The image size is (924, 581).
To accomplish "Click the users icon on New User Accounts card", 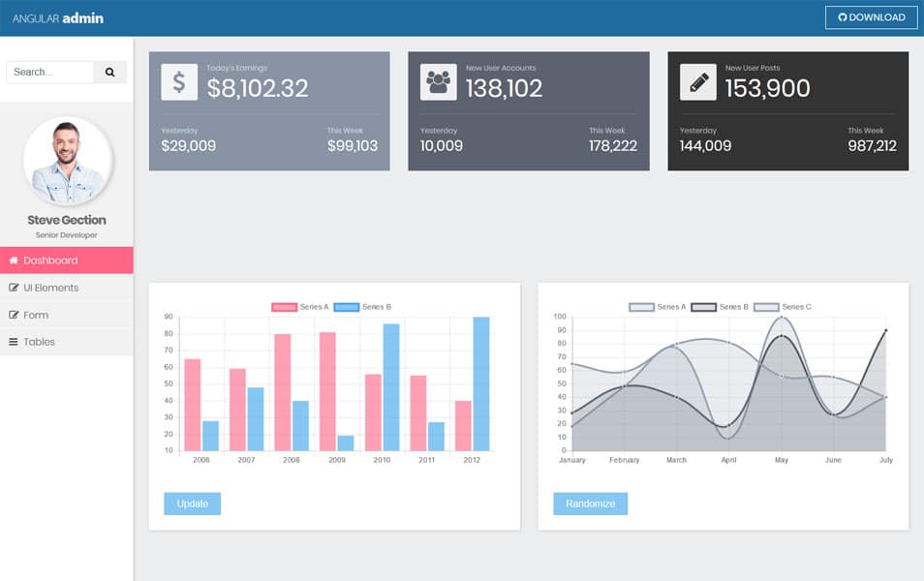I will [x=439, y=81].
